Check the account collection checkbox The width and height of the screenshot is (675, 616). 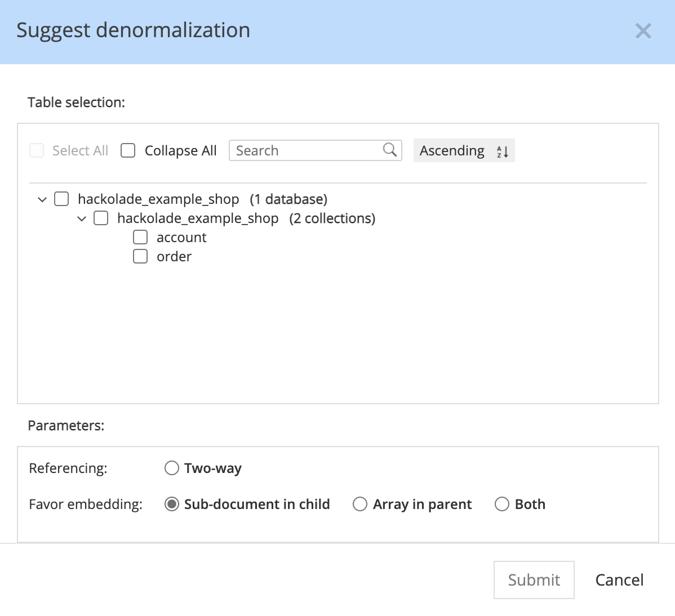tap(140, 237)
